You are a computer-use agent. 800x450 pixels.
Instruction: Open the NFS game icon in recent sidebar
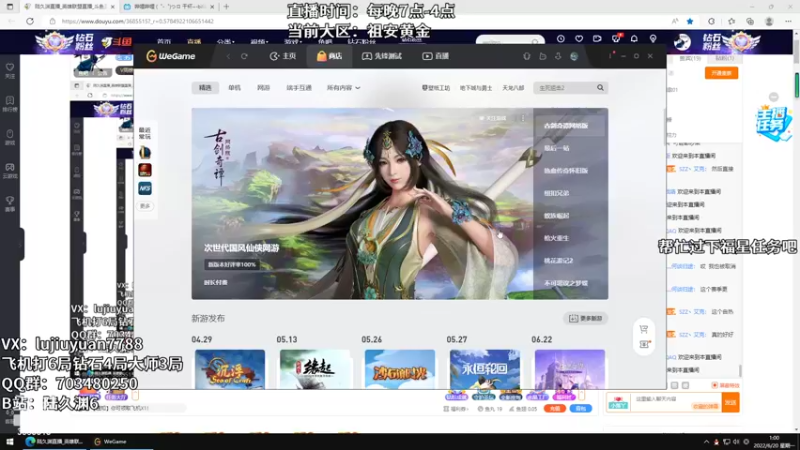tap(145, 188)
